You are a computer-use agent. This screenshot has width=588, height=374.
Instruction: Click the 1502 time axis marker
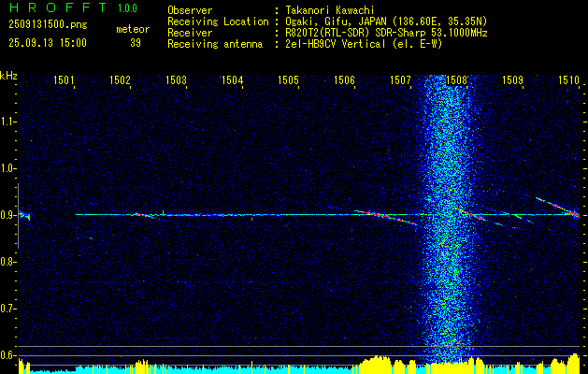(120, 79)
